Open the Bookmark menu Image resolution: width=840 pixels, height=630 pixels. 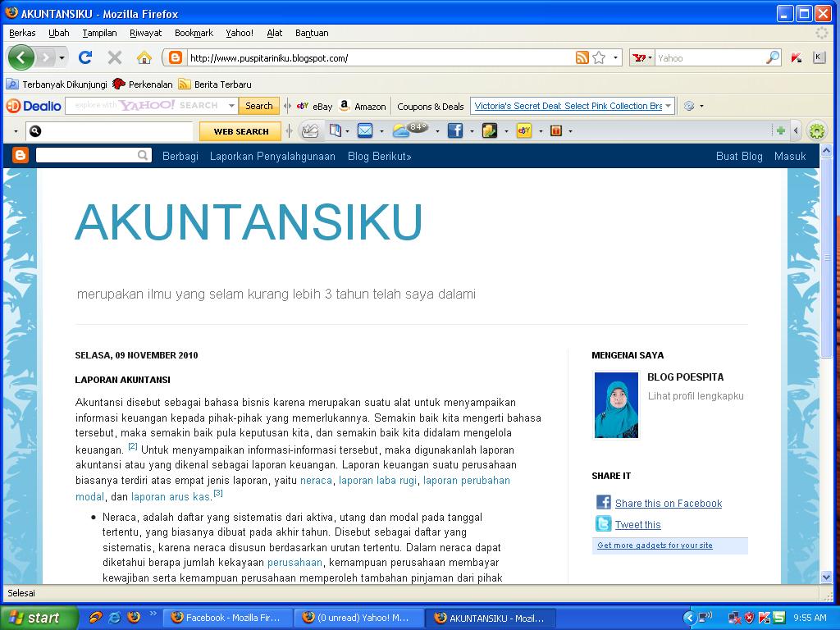click(194, 33)
